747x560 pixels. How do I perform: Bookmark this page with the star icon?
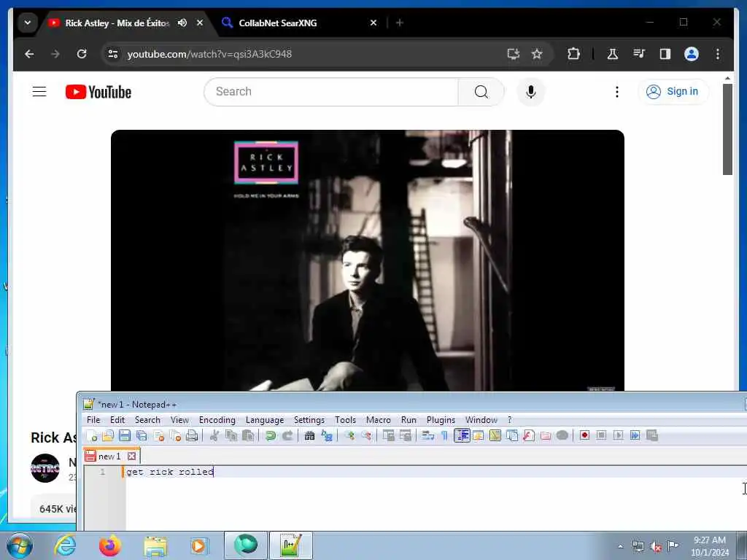pos(537,54)
